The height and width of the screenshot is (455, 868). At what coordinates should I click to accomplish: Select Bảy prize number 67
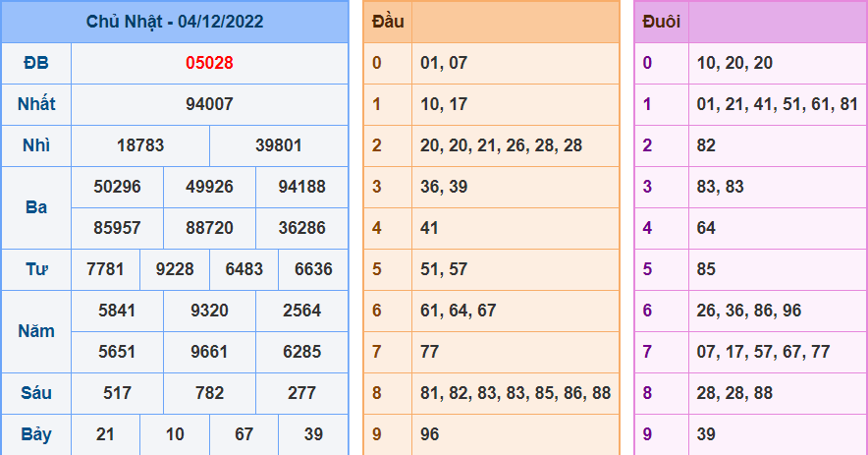pos(244,434)
